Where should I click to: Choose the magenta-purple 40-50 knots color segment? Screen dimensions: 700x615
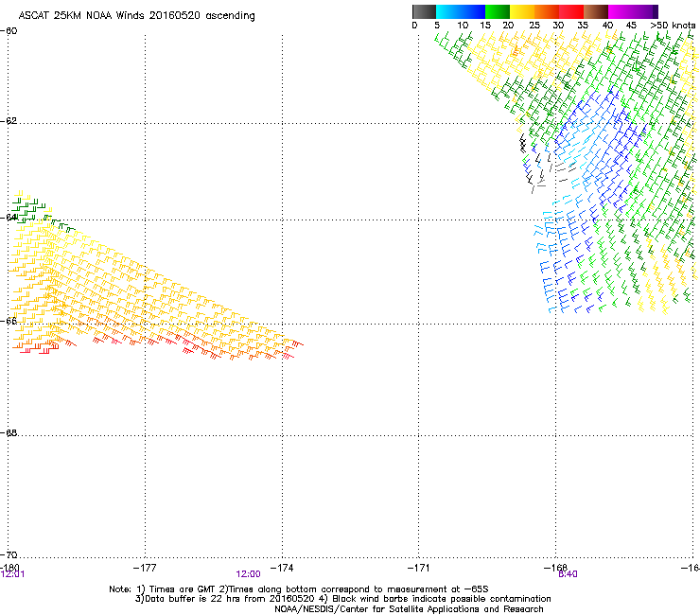click(633, 11)
